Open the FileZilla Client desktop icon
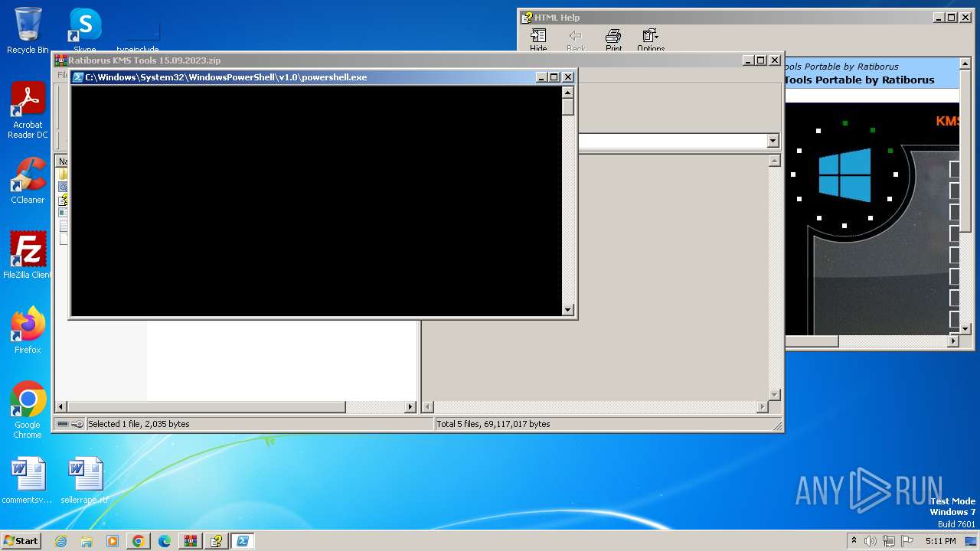 coord(28,255)
